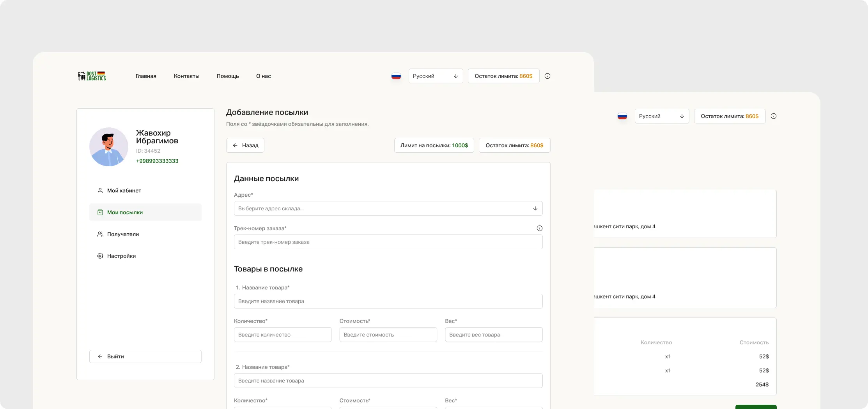Click the arrow of the address dropdown
Screen dimensions: 868x409
535,208
